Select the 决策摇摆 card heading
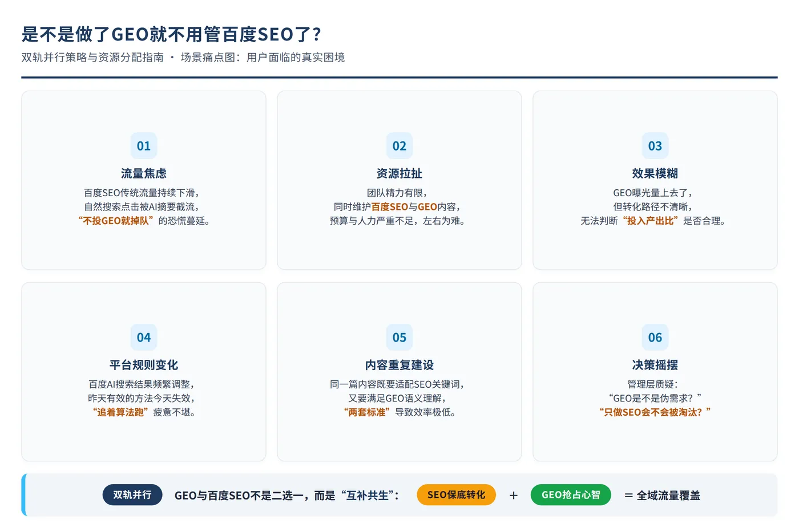The image size is (799, 532). [x=655, y=365]
